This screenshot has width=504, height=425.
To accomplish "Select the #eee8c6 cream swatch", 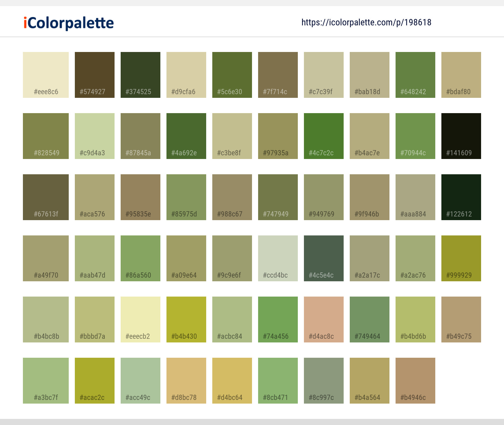I will click(46, 75).
